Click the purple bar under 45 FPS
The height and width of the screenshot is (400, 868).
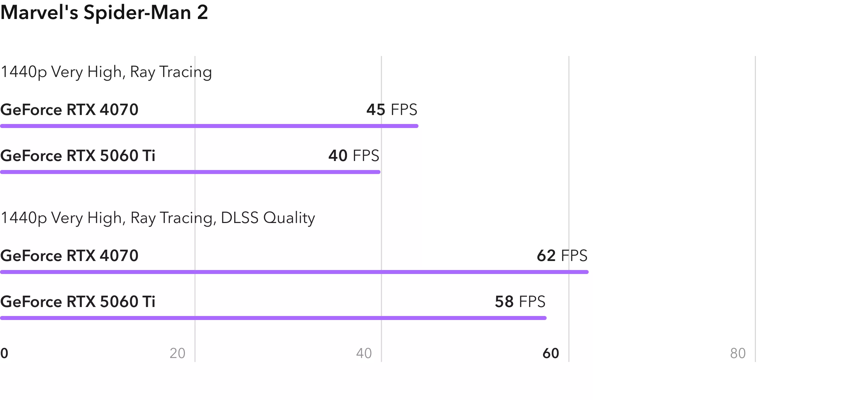coord(209,126)
